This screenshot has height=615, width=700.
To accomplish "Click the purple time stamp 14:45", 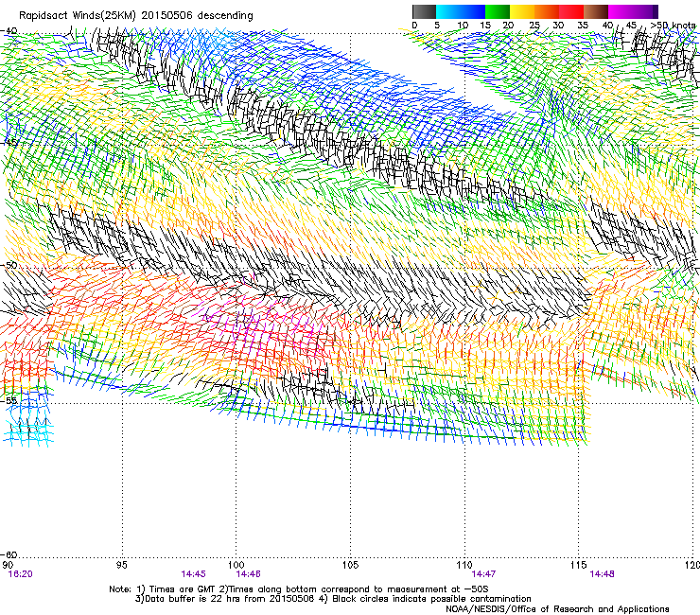I will click(x=193, y=574).
